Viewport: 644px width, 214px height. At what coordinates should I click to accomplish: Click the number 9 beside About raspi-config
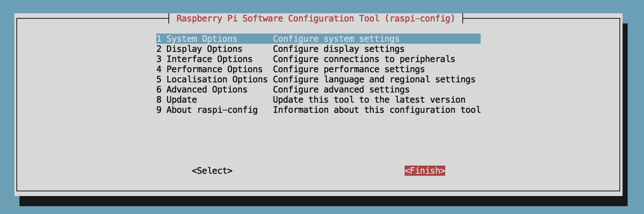point(159,110)
